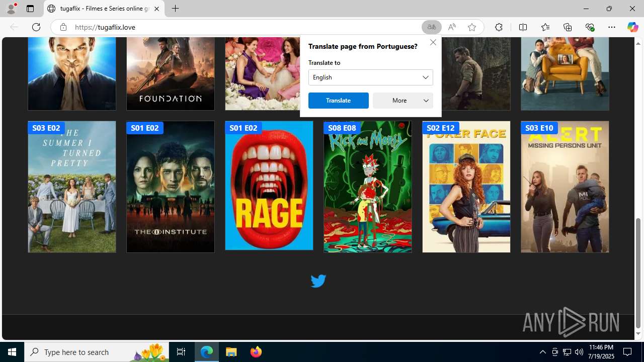Switch to Microsoft Edge taskbar icon
This screenshot has width=644, height=362.
pos(207,352)
